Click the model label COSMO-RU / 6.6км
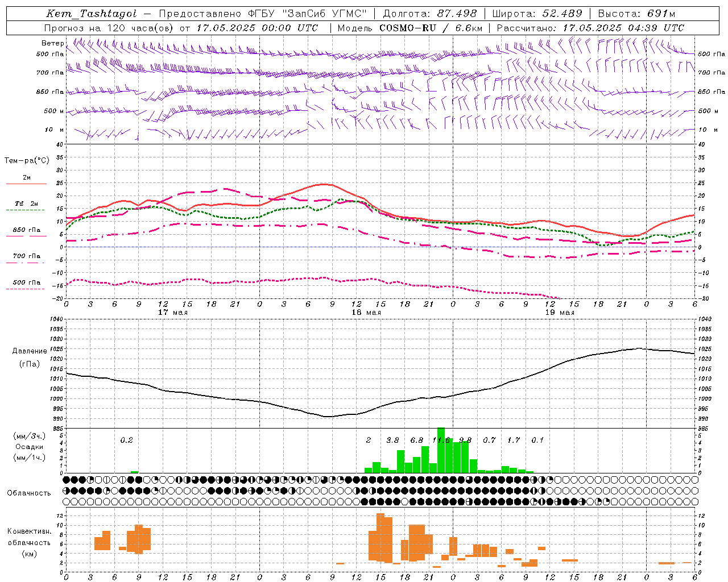 (431, 28)
